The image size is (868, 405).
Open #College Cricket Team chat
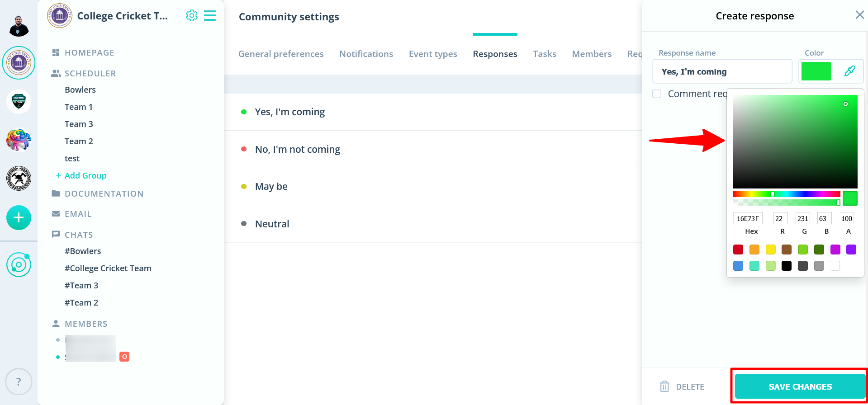(108, 268)
